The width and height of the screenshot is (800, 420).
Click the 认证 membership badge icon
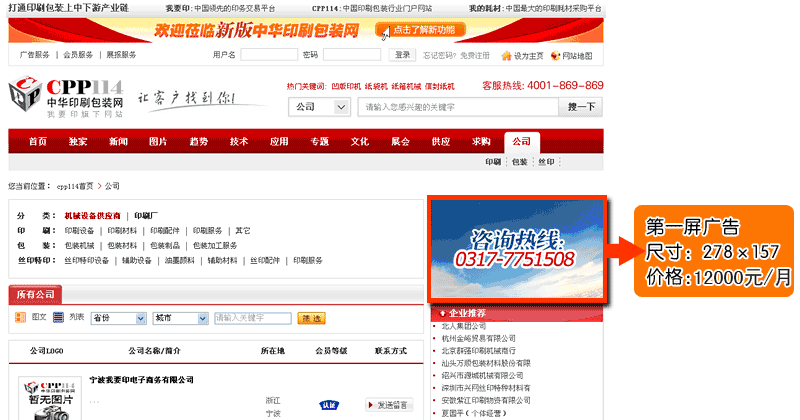pos(327,405)
